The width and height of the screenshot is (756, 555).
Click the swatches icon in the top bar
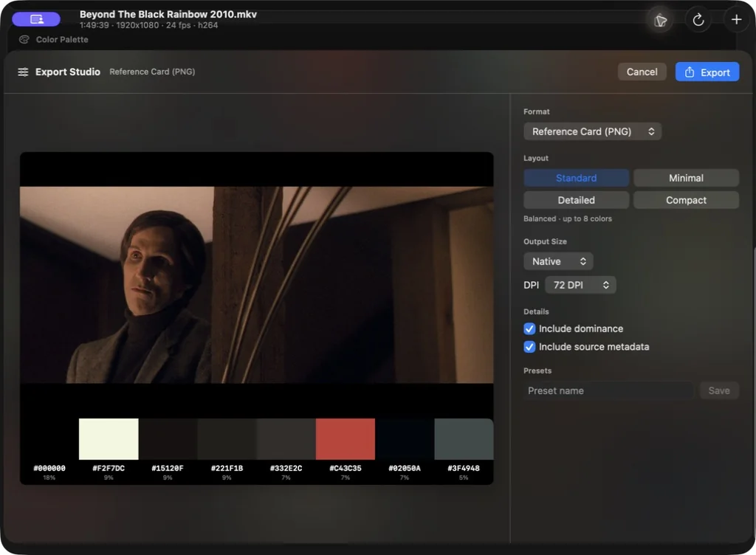(x=660, y=20)
